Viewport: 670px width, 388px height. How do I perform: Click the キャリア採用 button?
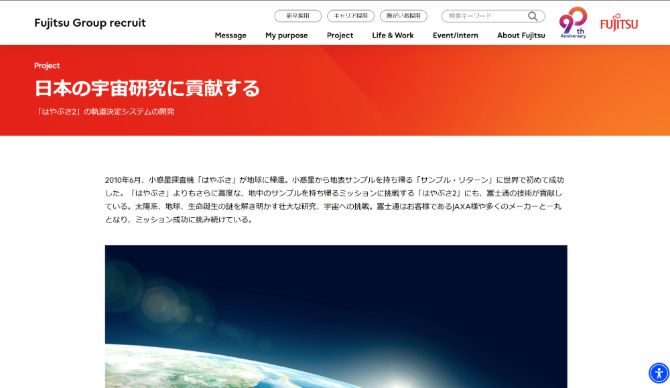coord(350,16)
